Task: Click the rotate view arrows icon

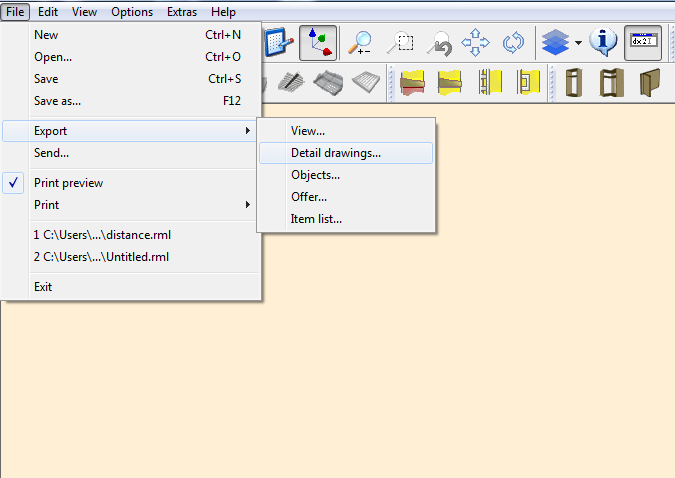Action: 513,43
